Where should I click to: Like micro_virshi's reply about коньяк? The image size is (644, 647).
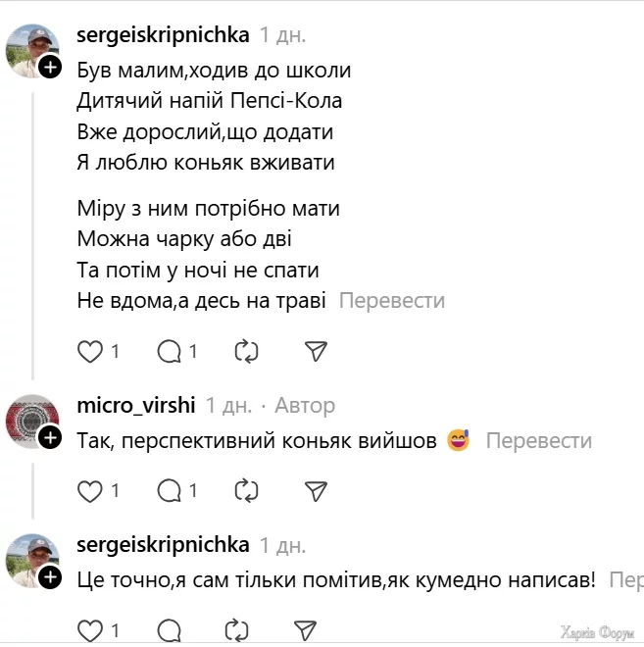coord(90,490)
